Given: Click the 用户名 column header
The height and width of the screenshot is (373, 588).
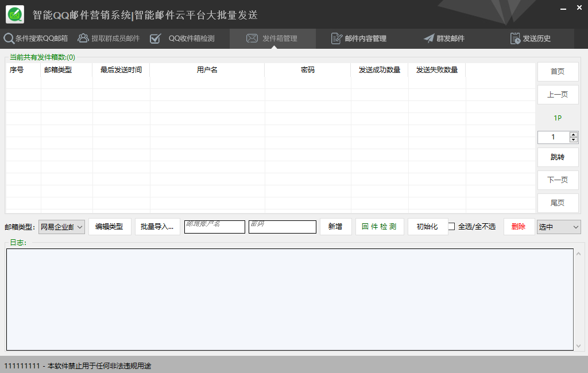Looking at the screenshot, I should pos(207,70).
